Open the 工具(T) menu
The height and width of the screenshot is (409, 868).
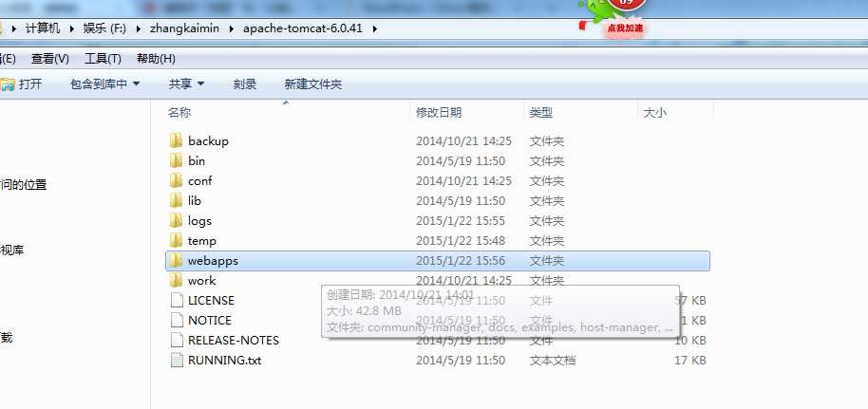click(103, 59)
